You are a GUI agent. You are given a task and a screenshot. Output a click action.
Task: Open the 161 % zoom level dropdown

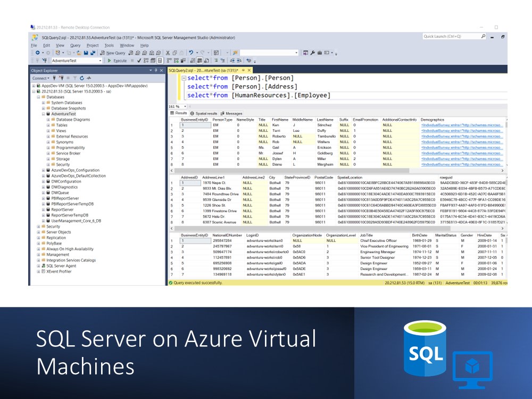[185, 106]
